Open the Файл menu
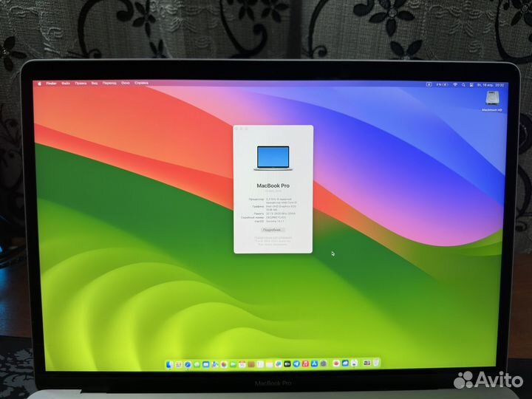 coord(66,83)
